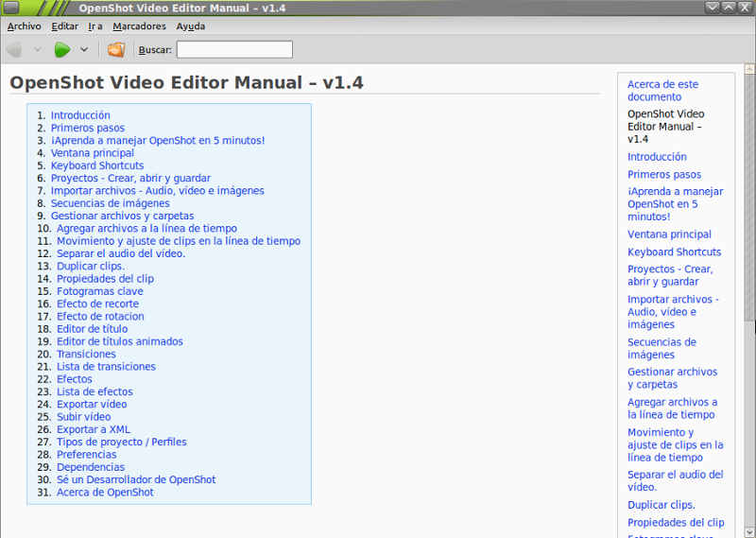756x538 pixels.
Task: Open the Archivo menu
Action: 25,26
